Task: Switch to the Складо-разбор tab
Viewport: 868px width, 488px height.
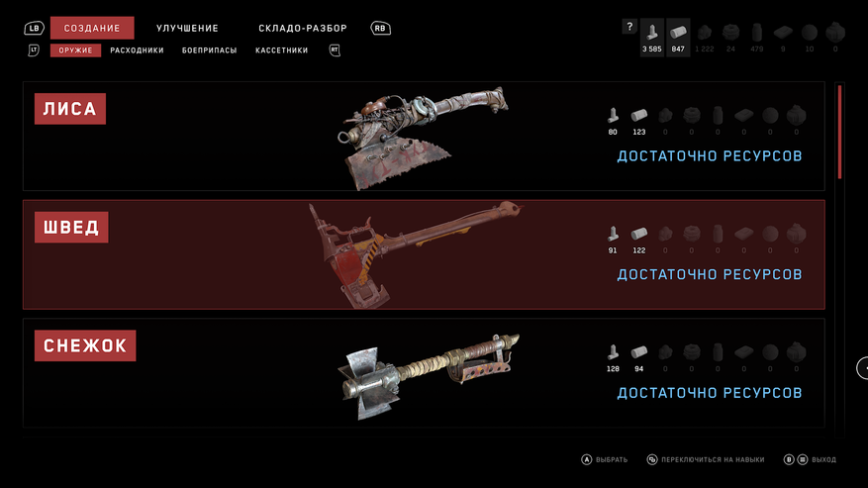Action: [x=303, y=29]
